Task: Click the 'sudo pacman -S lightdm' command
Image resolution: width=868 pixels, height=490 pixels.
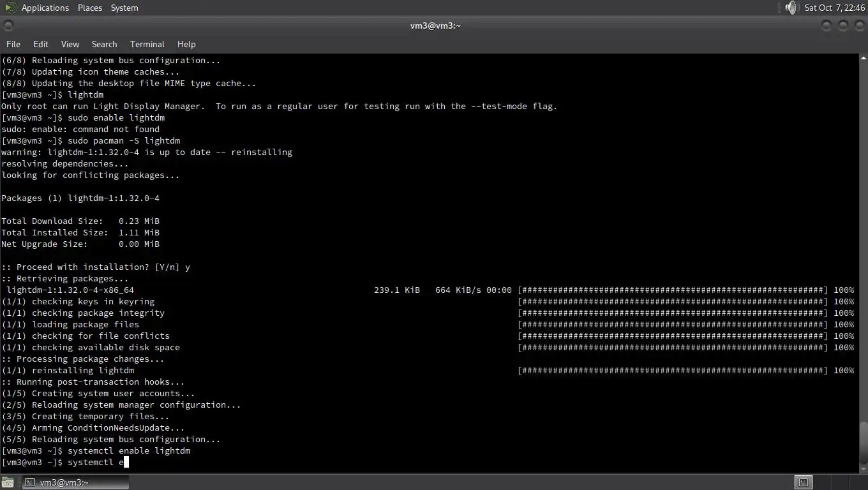Action: click(x=124, y=140)
